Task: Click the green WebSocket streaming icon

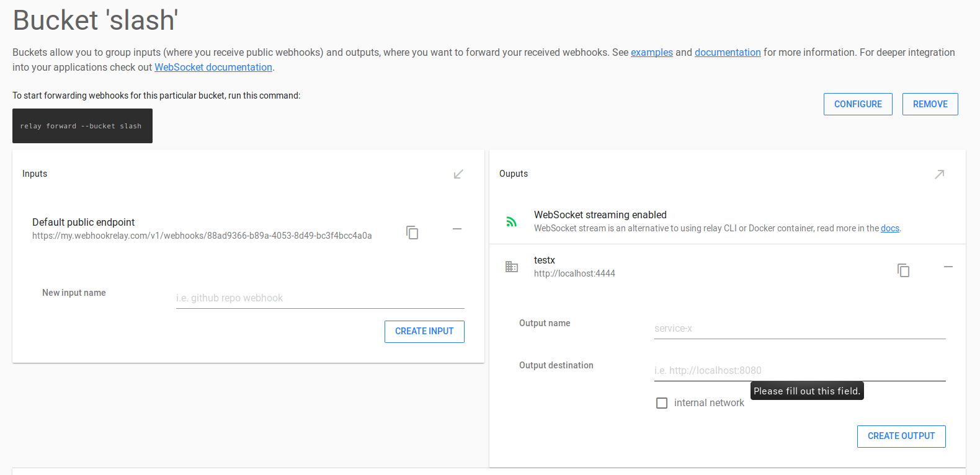Action: 512,221
